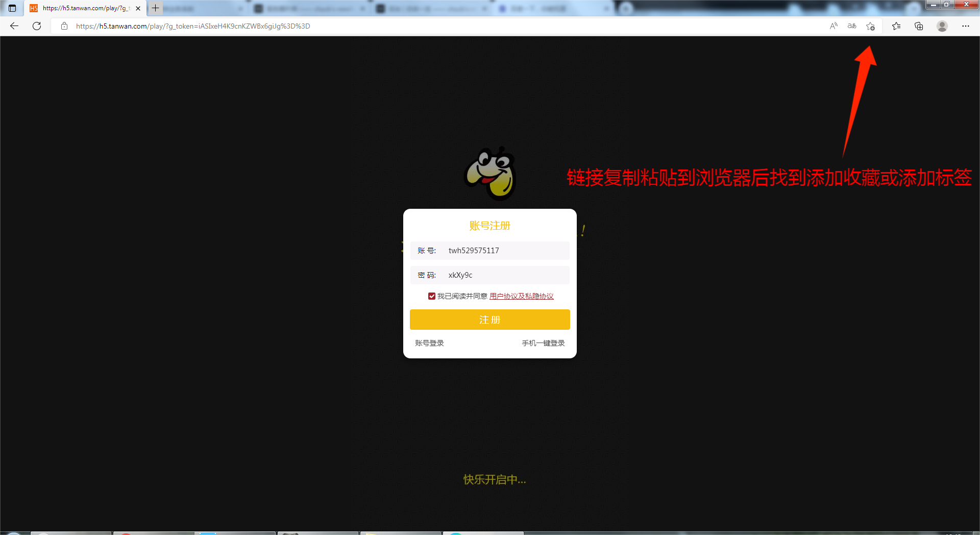Screen dimensions: 980x535
Task: Click the 账号 input field
Action: coord(505,251)
